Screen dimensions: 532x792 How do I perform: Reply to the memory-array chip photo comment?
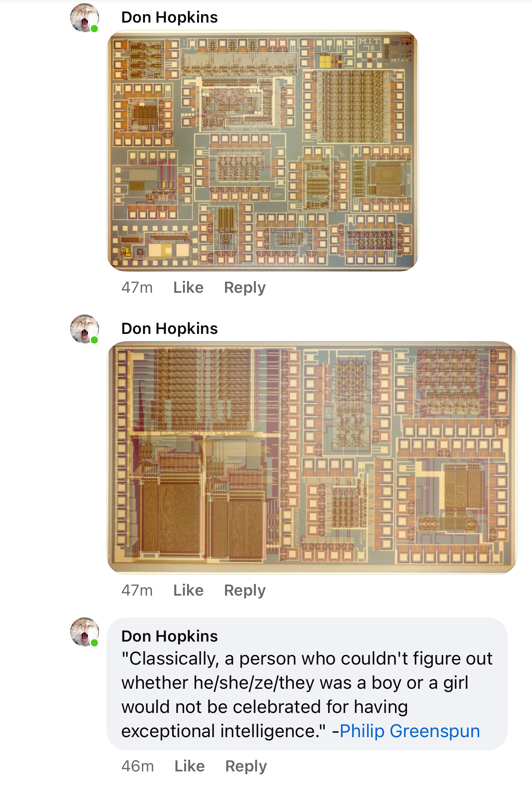(245, 591)
